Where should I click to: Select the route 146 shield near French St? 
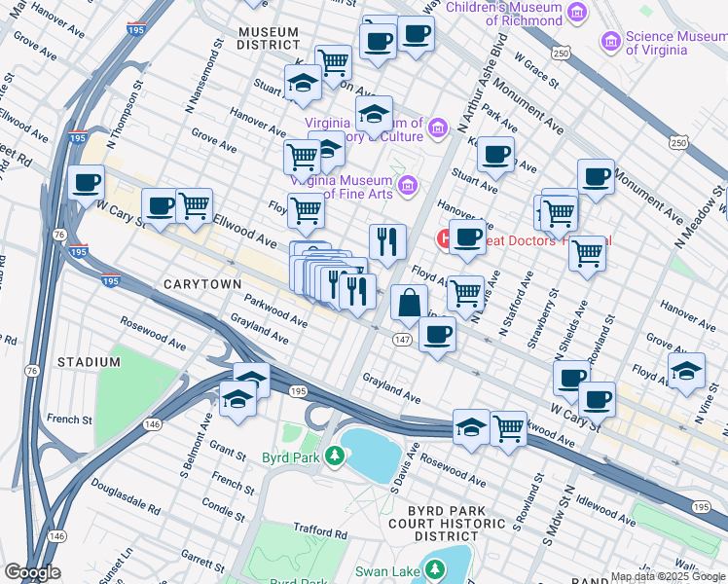152,423
